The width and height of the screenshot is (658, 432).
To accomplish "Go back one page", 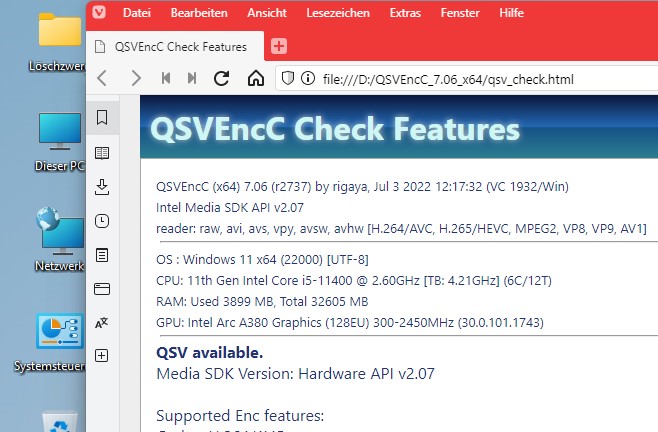I will [102, 78].
